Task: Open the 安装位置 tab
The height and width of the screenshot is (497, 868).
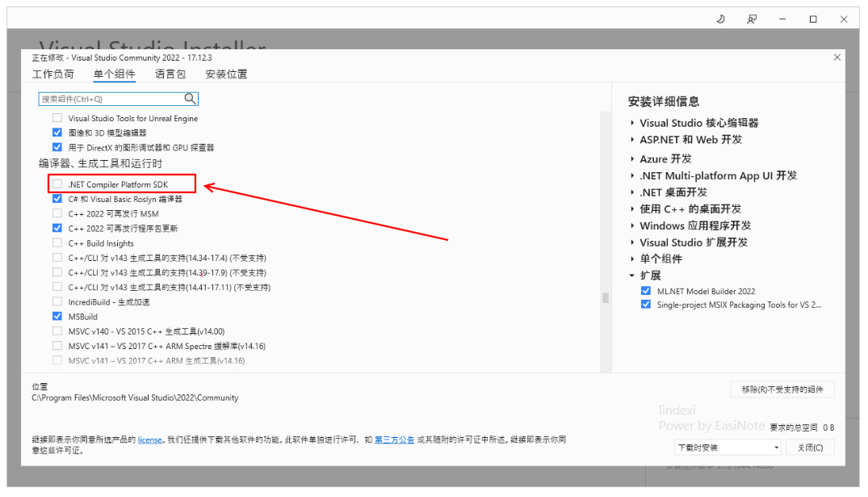Action: 226,74
